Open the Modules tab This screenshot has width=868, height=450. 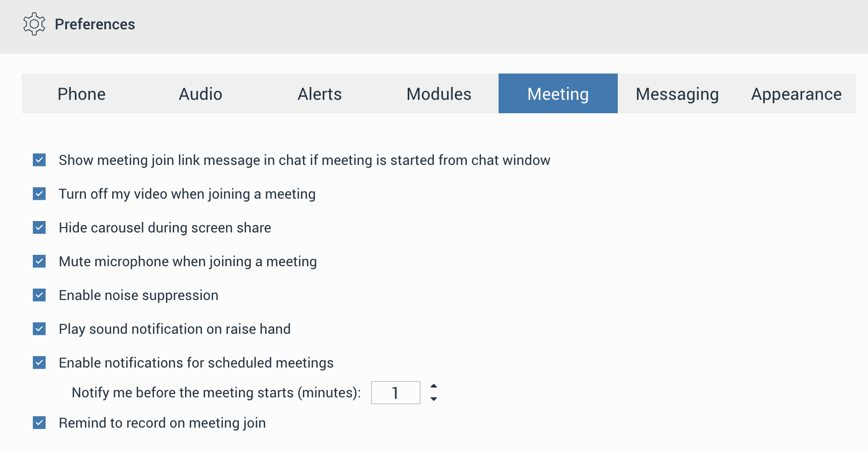click(x=438, y=93)
